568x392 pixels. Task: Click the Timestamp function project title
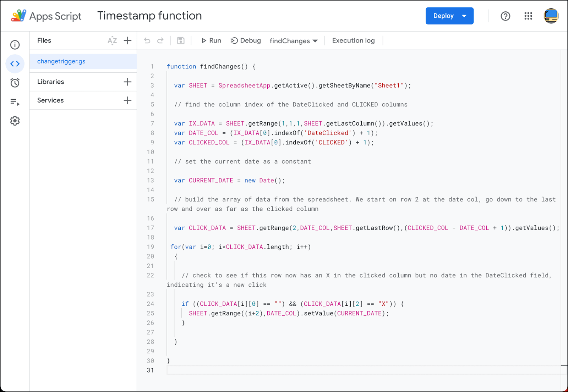149,16
